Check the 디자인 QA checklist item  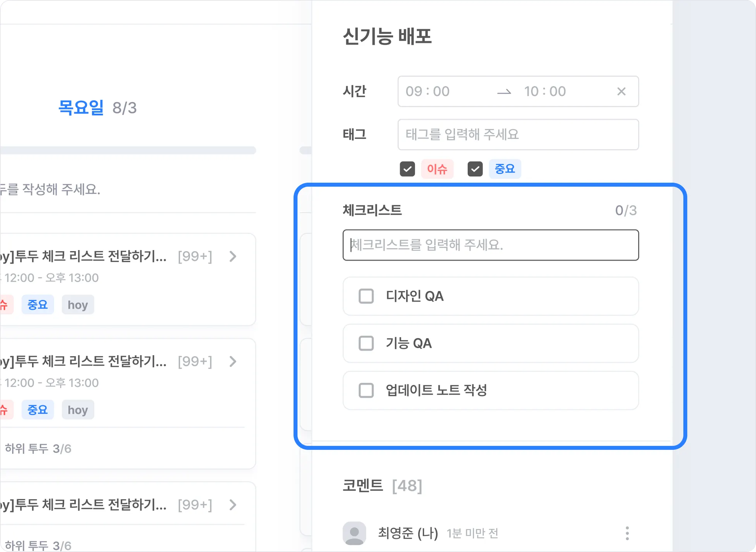[x=366, y=296]
